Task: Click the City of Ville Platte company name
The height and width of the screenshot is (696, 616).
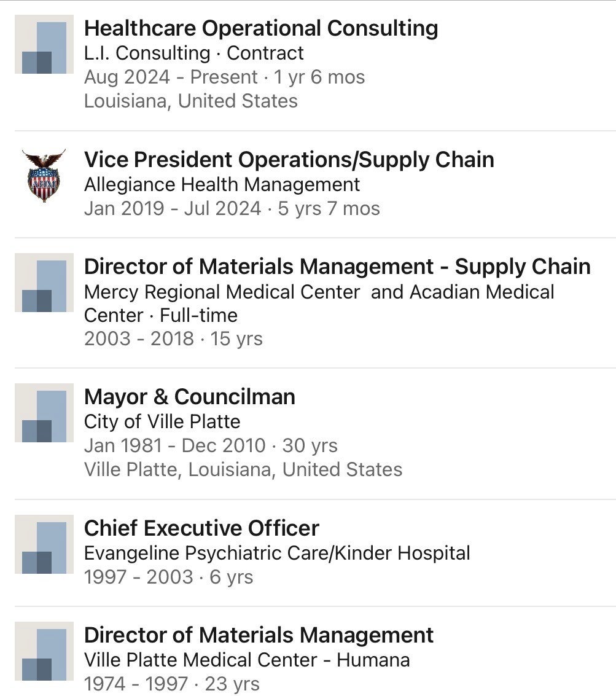Action: pyautogui.click(x=162, y=421)
